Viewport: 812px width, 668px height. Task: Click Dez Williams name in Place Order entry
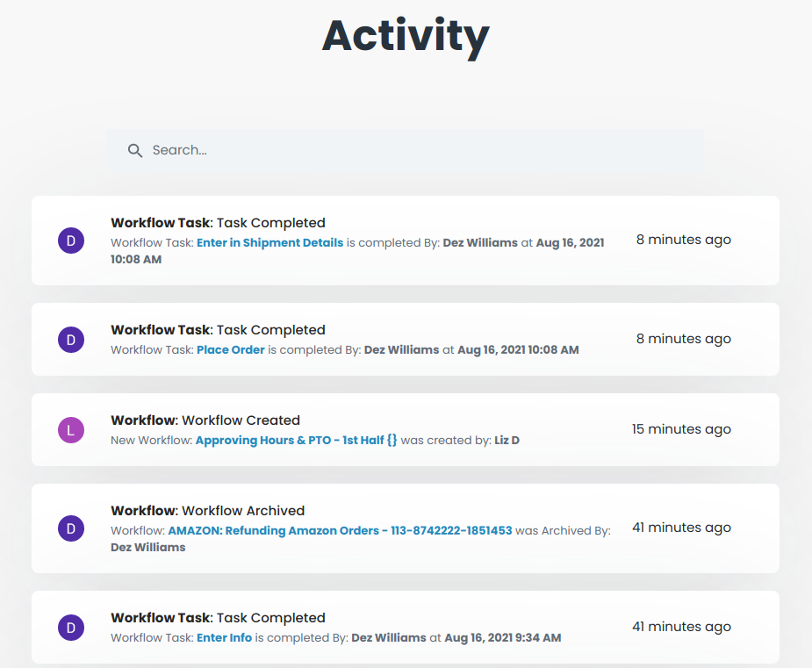[x=402, y=350]
